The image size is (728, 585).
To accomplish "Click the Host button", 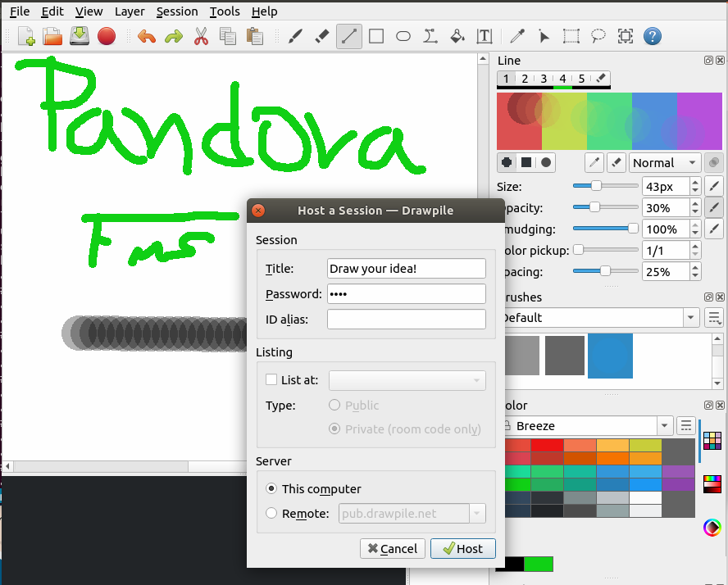I will tap(463, 549).
